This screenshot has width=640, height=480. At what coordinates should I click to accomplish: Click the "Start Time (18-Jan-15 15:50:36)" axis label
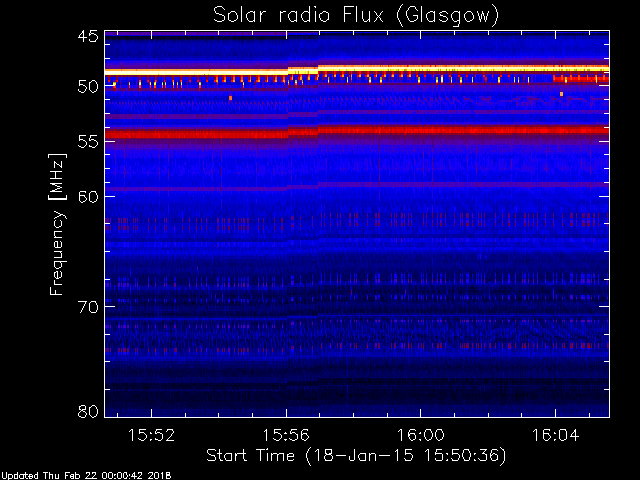(356, 456)
